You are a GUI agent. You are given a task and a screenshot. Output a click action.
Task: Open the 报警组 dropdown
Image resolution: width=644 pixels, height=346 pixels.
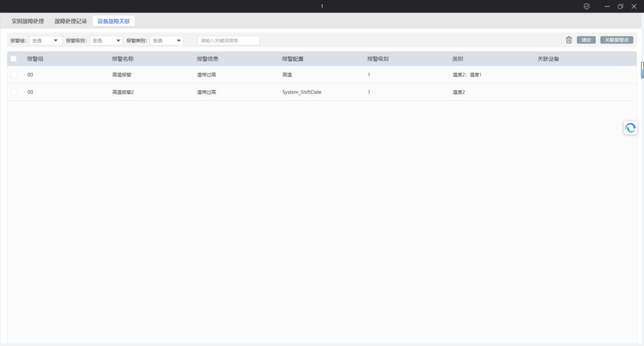point(46,41)
